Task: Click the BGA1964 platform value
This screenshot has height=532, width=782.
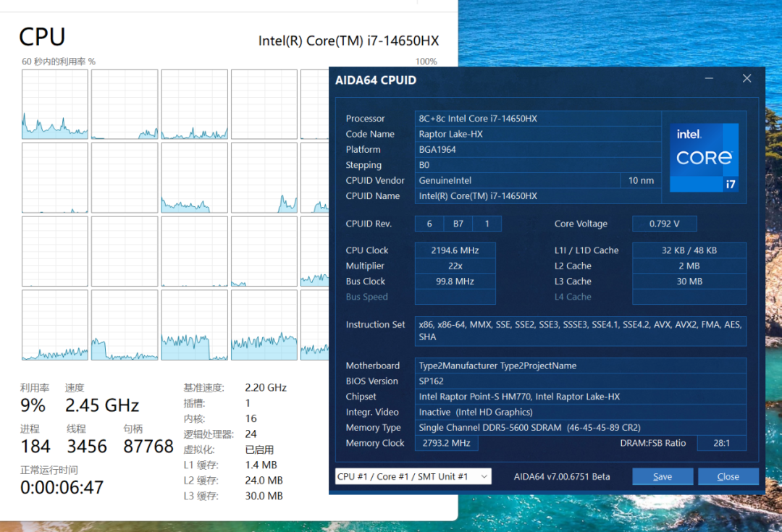Action: pos(537,150)
